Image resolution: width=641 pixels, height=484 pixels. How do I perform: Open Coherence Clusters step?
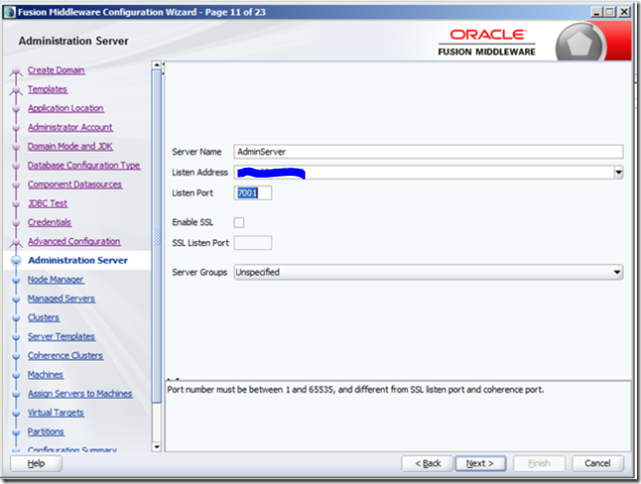point(65,356)
